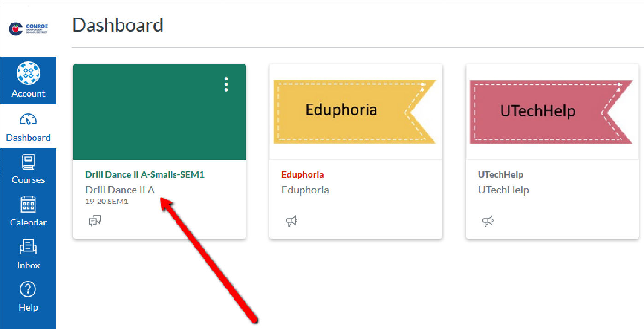Open the Courses book icon
Image resolution: width=644 pixels, height=329 pixels.
(x=28, y=162)
